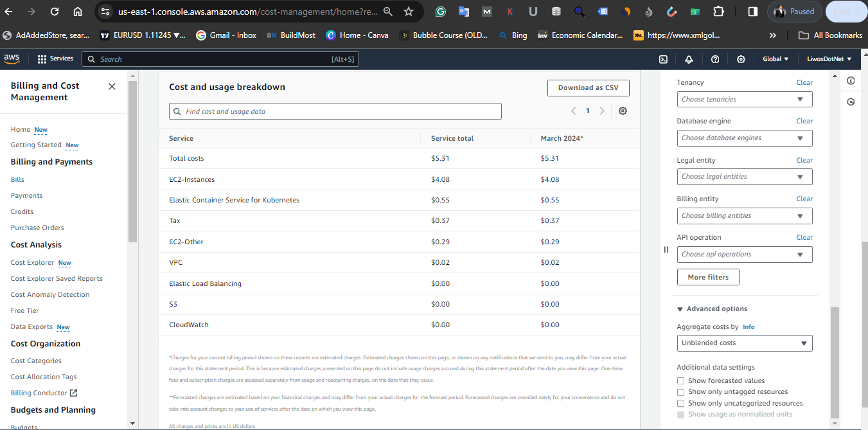Click the AWS help question mark icon

pos(715,59)
